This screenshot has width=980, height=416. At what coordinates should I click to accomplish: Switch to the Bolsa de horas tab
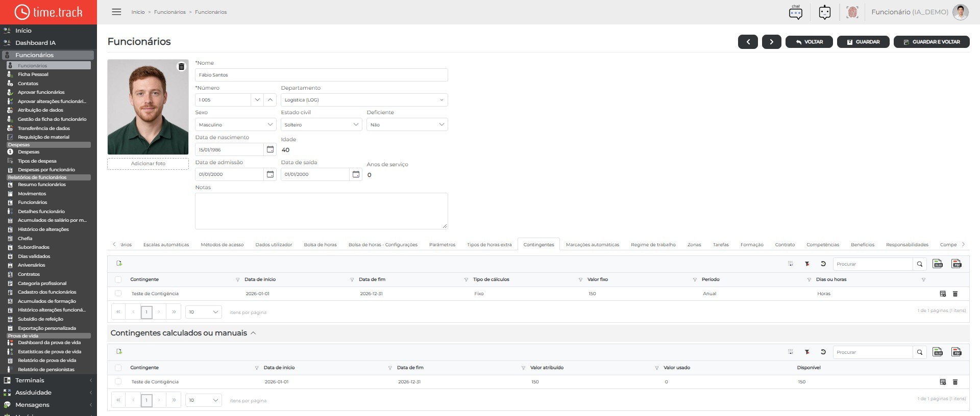point(320,245)
